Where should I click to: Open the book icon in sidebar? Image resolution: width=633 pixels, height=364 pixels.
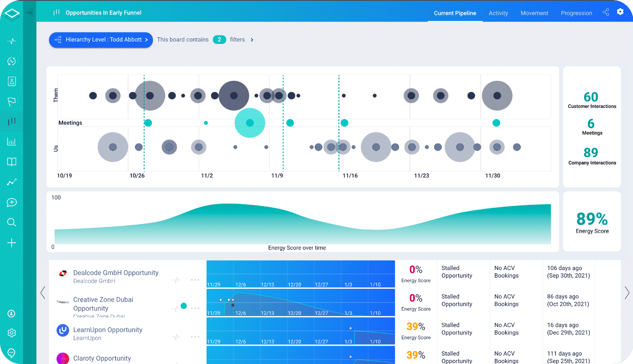pyautogui.click(x=12, y=162)
